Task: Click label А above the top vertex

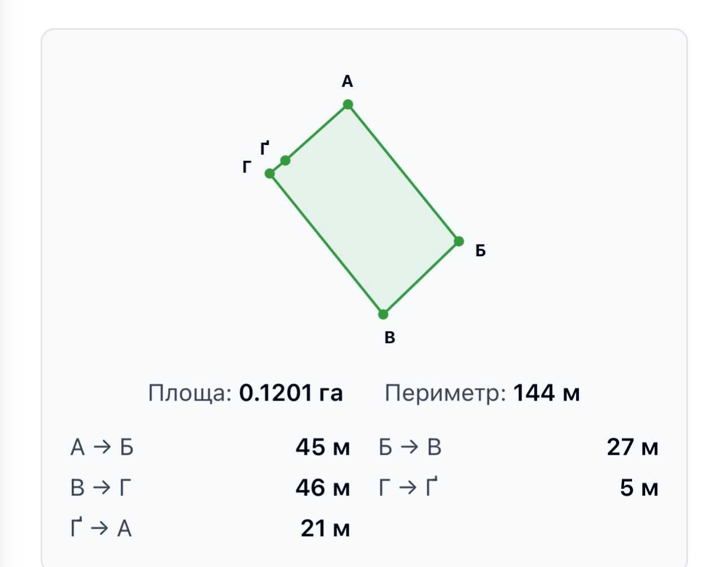Action: click(347, 82)
